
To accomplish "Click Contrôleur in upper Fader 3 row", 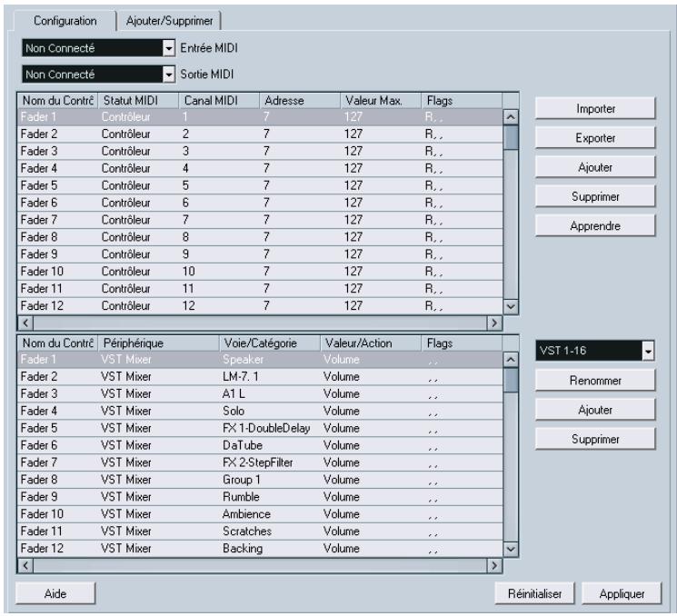I will (125, 151).
